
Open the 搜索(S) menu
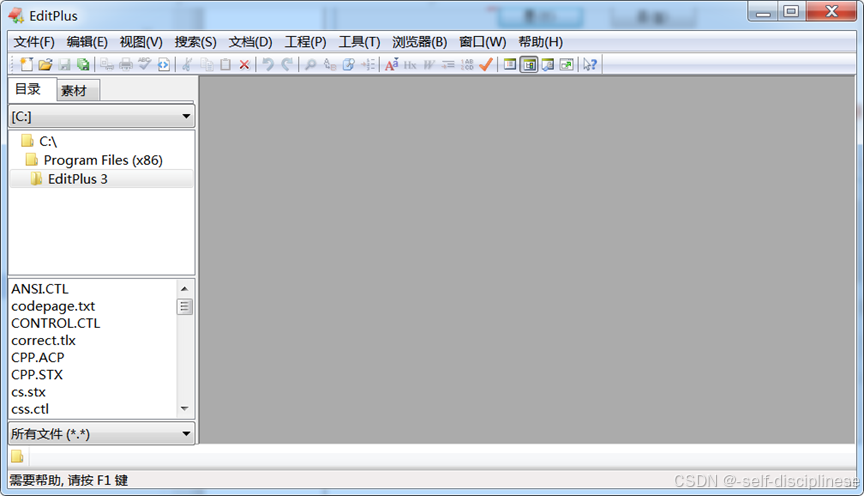[196, 42]
